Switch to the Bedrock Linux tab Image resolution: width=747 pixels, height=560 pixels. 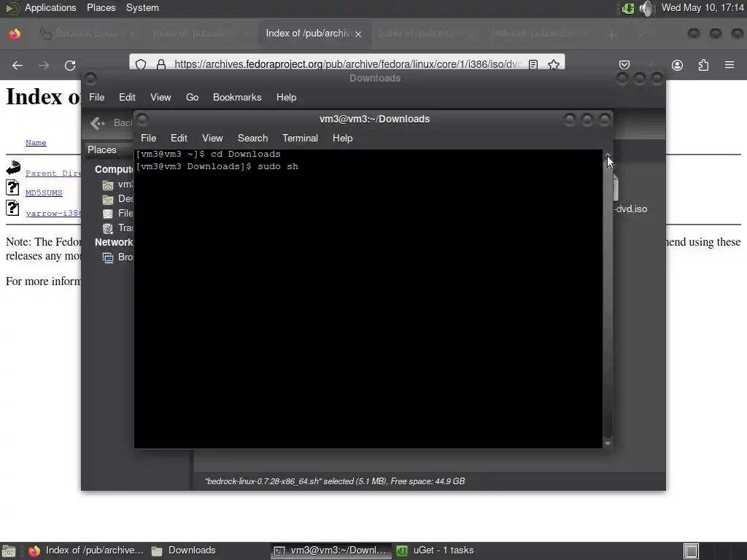(86, 34)
